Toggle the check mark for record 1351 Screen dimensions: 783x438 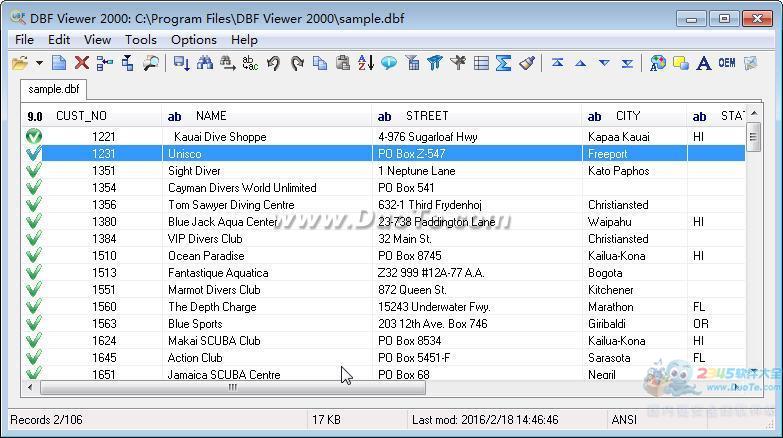[33, 170]
